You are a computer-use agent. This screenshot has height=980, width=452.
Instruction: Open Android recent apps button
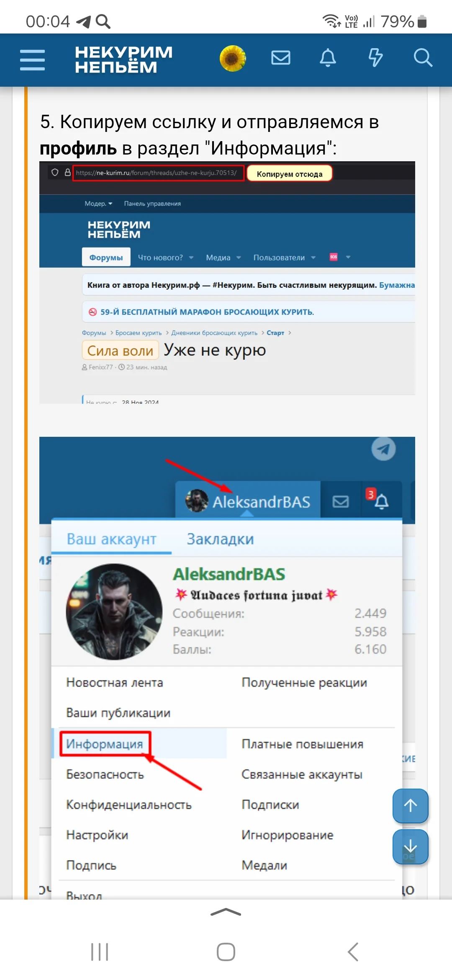[100, 952]
